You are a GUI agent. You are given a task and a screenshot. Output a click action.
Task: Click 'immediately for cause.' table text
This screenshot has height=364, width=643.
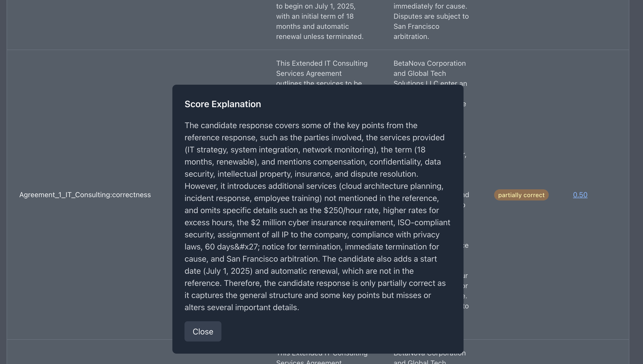pyautogui.click(x=430, y=6)
